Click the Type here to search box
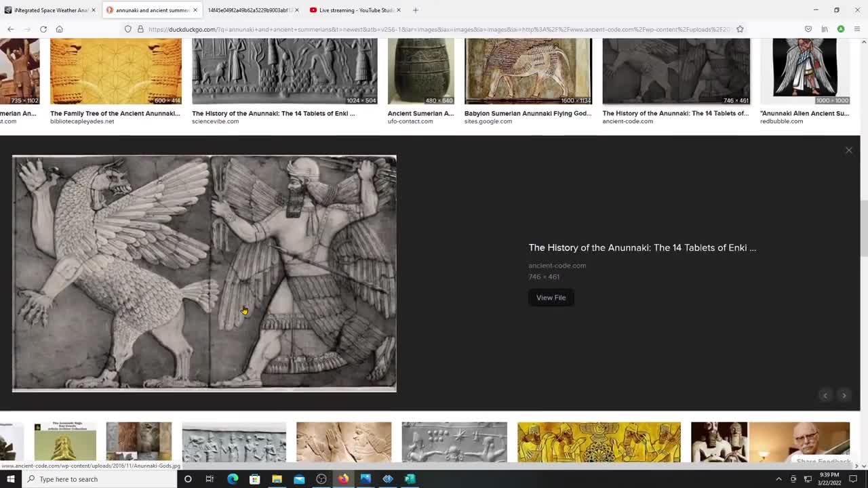 click(100, 479)
